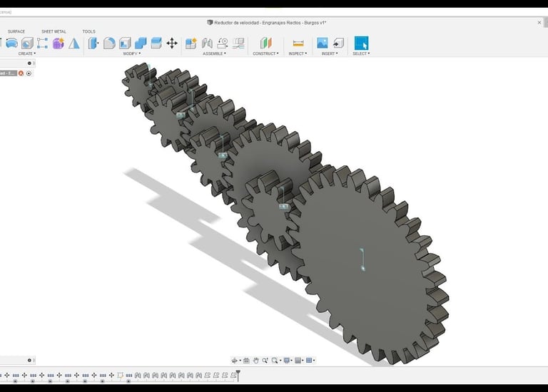Expand the INSPECT dropdown menu
Image resolution: width=548 pixels, height=392 pixels.
[298, 53]
